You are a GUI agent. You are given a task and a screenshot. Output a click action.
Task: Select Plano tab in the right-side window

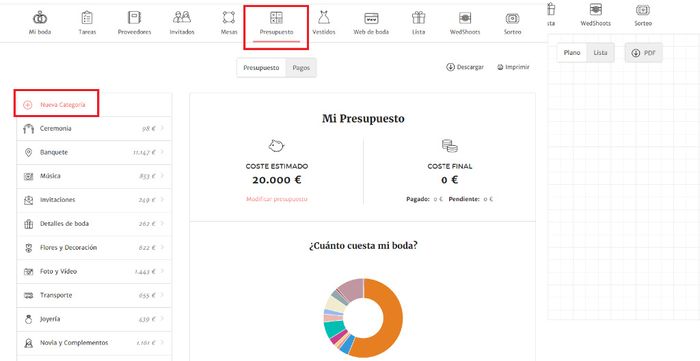pos(572,53)
